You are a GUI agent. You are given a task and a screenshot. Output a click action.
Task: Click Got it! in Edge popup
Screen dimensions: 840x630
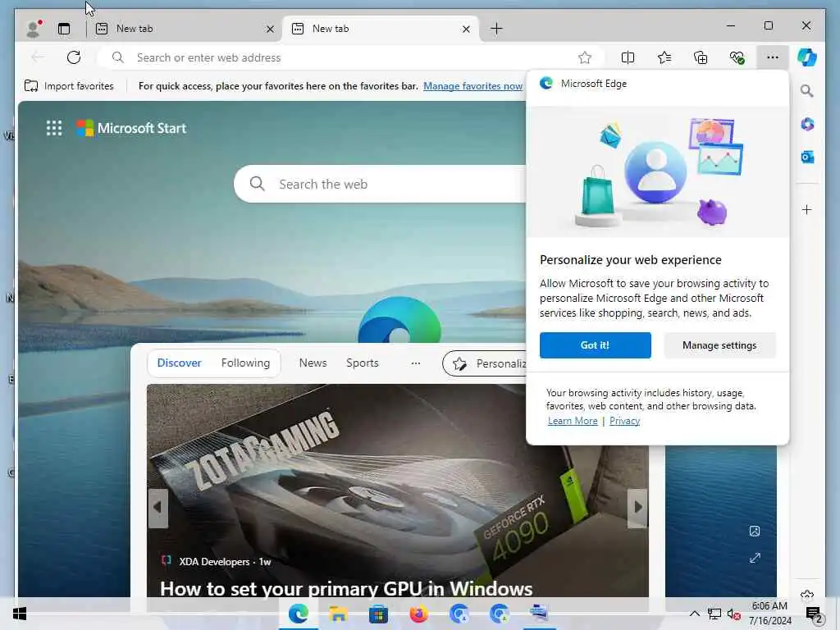(596, 345)
